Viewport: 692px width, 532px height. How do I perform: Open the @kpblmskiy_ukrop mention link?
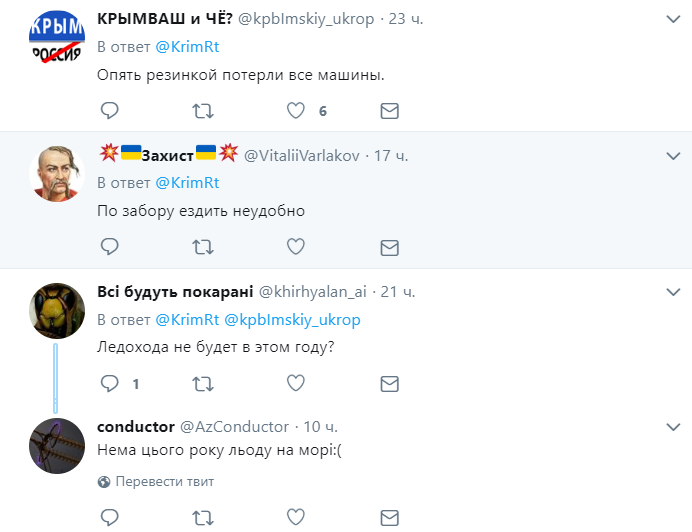tap(292, 319)
